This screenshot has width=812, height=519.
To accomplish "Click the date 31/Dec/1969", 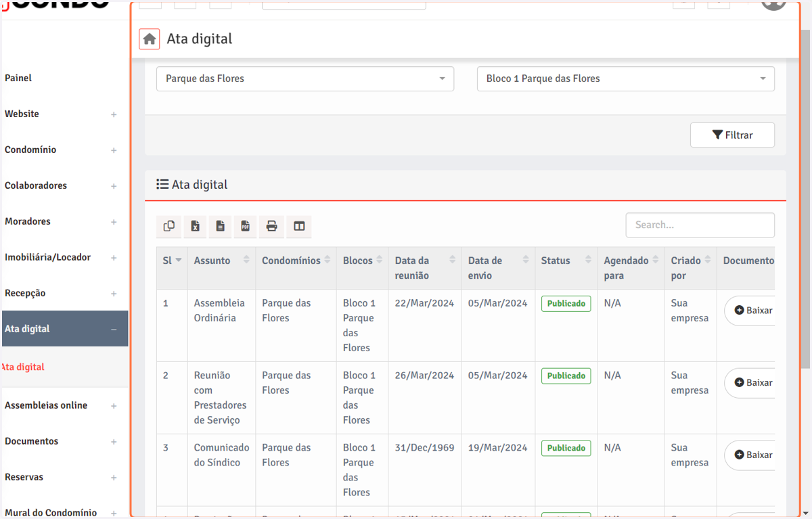I will [425, 448].
